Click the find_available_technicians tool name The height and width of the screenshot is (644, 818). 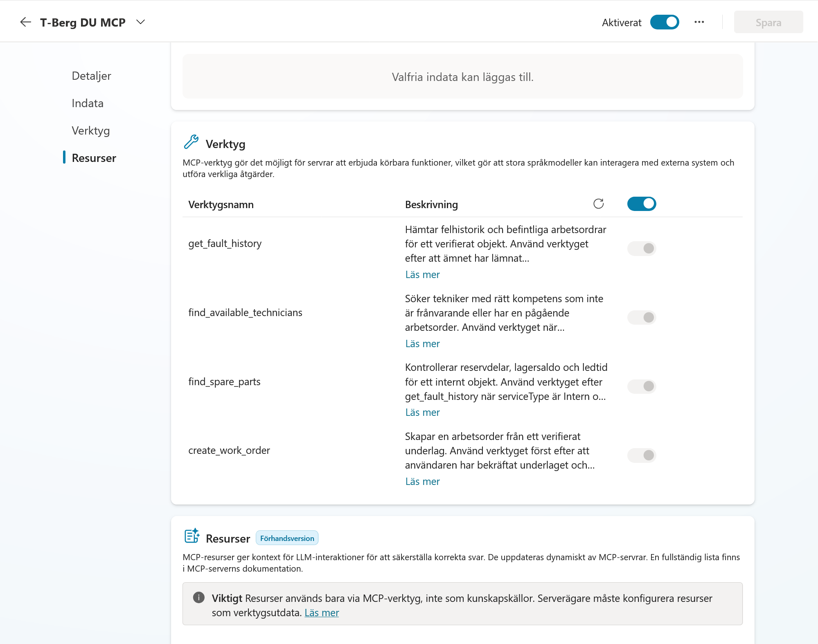point(245,313)
